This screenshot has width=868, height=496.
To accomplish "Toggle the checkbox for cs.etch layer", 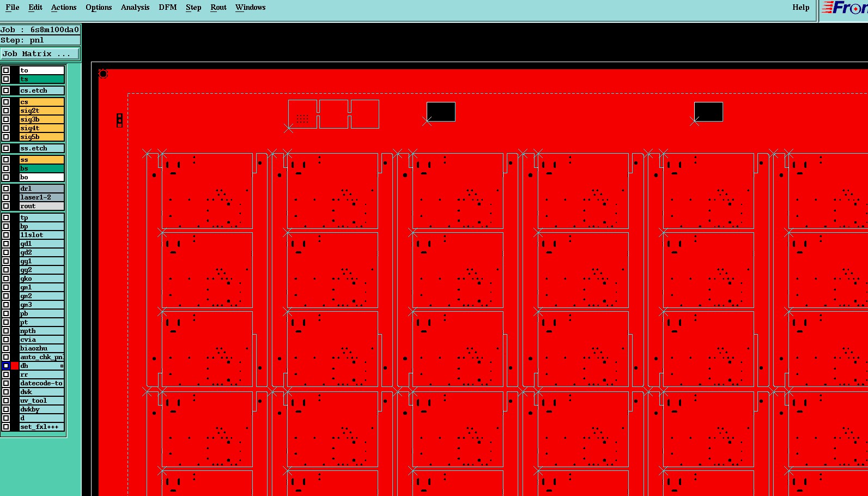I will click(6, 90).
